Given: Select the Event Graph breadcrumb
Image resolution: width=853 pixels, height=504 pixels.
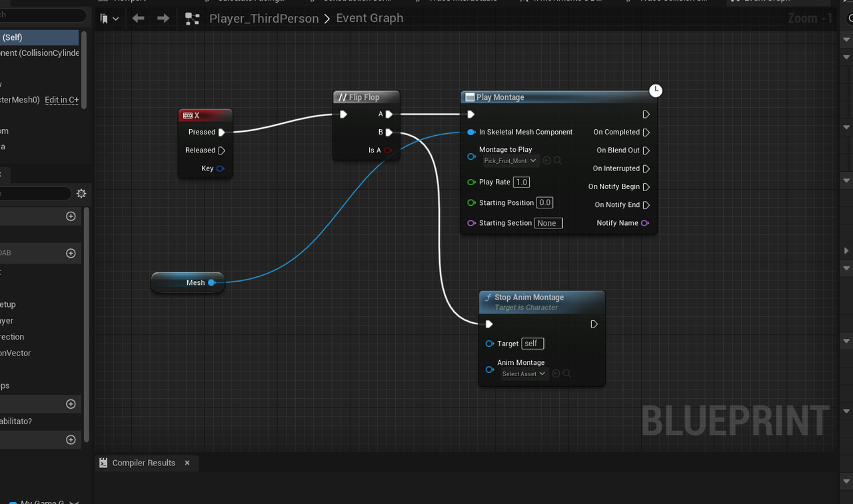Looking at the screenshot, I should click(x=369, y=18).
